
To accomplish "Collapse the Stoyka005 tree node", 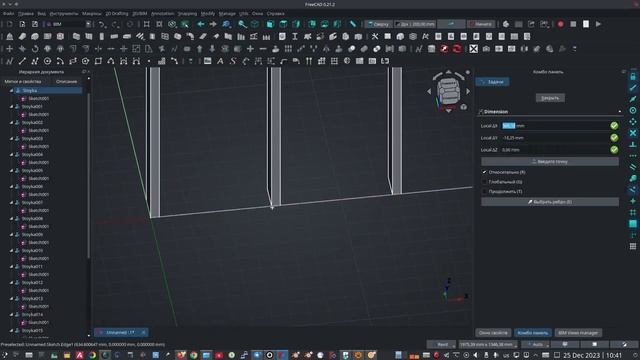I will [11, 171].
